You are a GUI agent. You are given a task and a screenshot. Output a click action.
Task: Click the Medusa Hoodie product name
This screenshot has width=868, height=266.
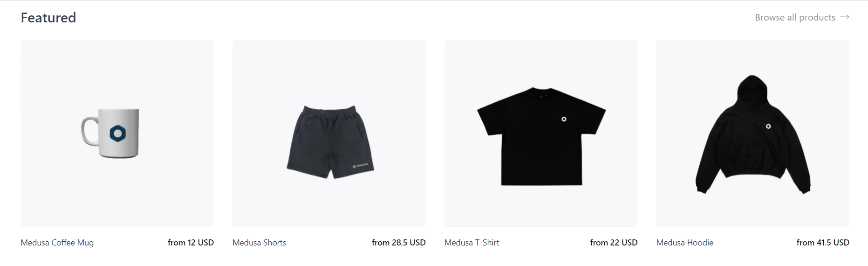coord(684,243)
